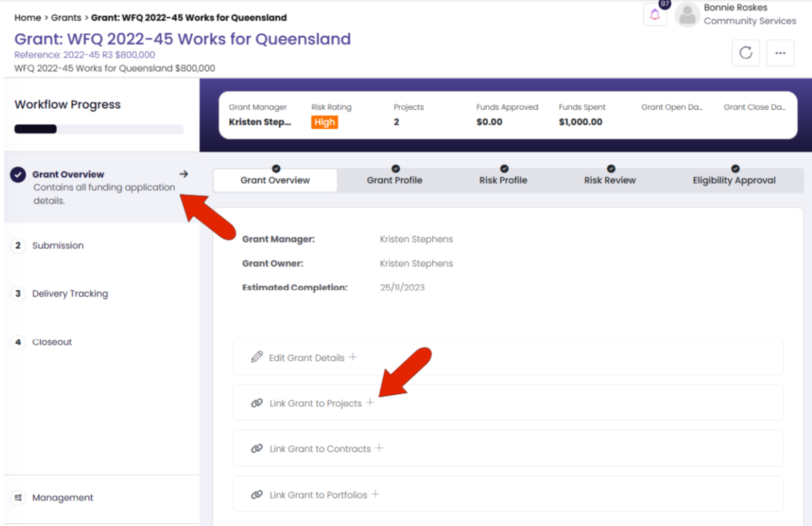
Task: Expand Link Grant to Contracts plus sign
Action: coord(379,448)
